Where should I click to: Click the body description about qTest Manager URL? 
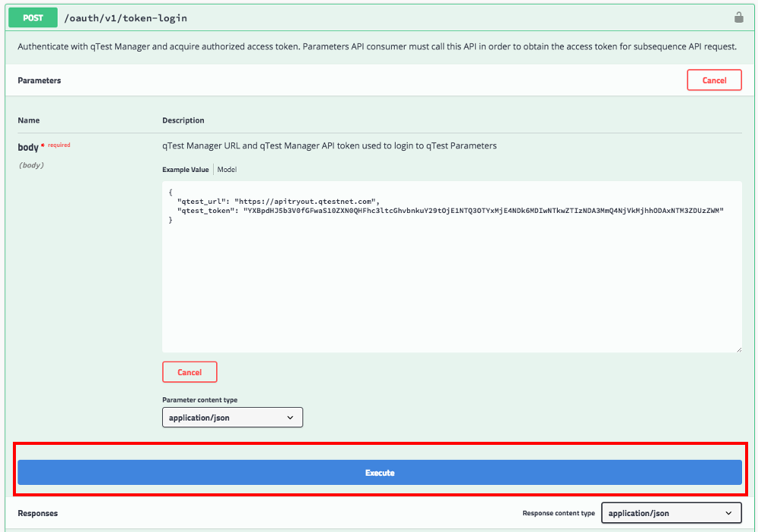pyautogui.click(x=329, y=146)
